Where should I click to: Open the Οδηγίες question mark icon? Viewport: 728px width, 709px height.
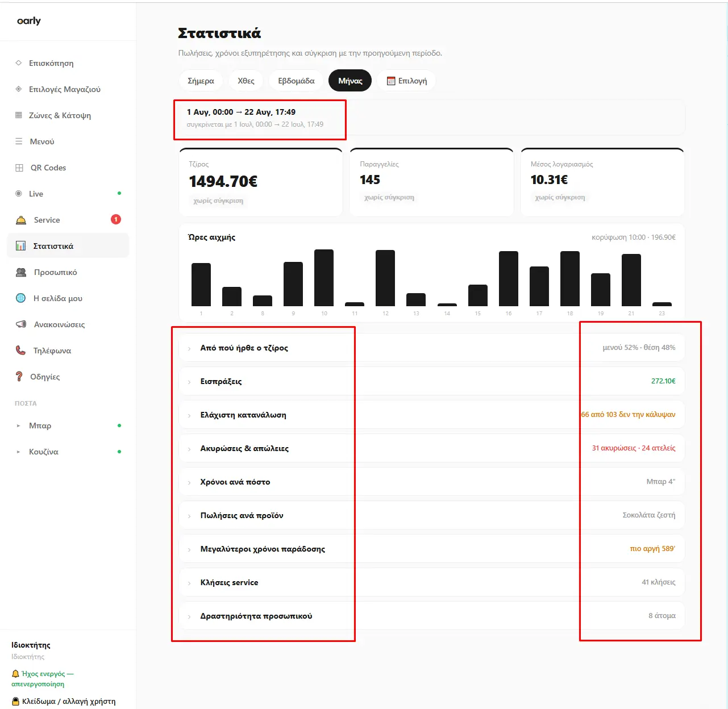(x=19, y=377)
